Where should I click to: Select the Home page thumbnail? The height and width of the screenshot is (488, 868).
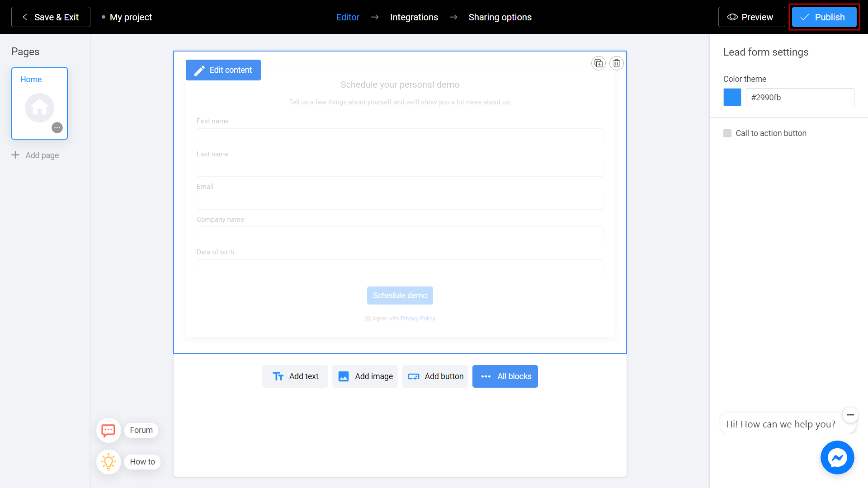39,103
